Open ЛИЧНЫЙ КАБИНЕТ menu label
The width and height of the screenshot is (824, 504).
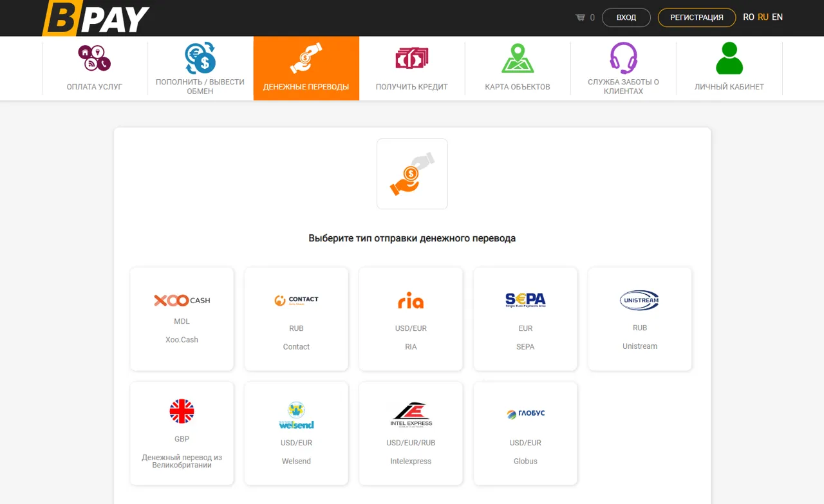point(729,87)
